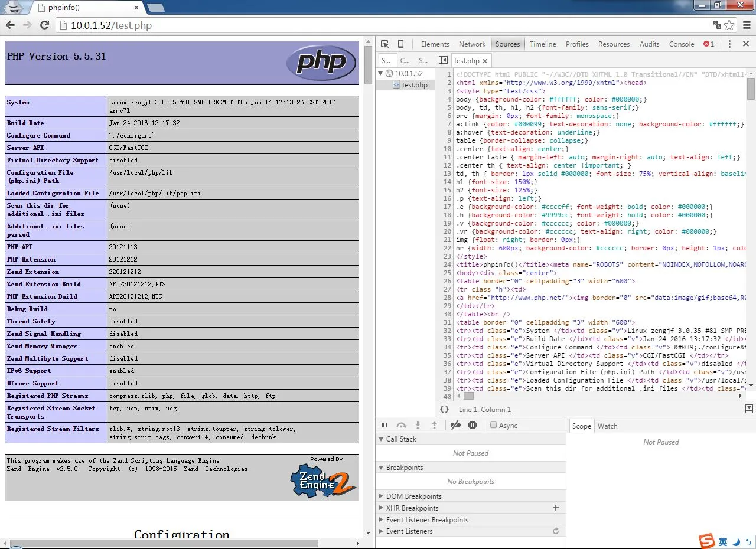Viewport: 756px width, 549px height.
Task: Open the Console tab
Action: point(681,44)
